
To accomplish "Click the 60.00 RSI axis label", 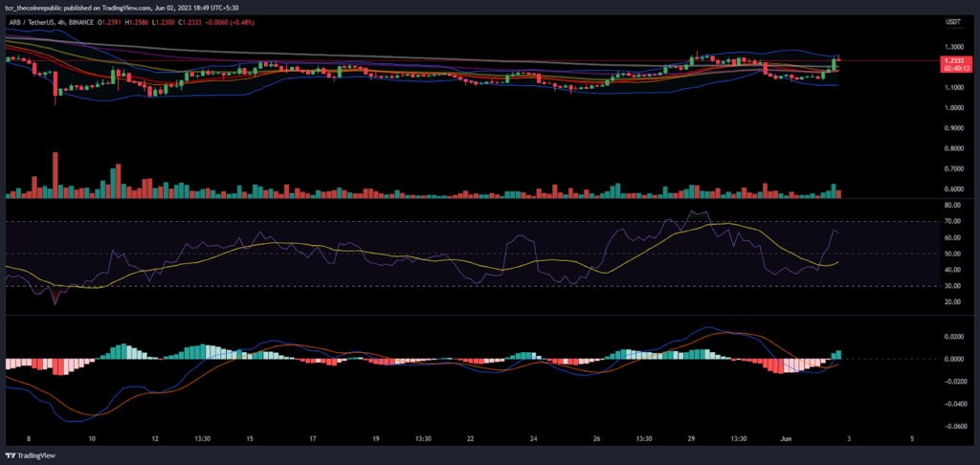I will [x=952, y=237].
